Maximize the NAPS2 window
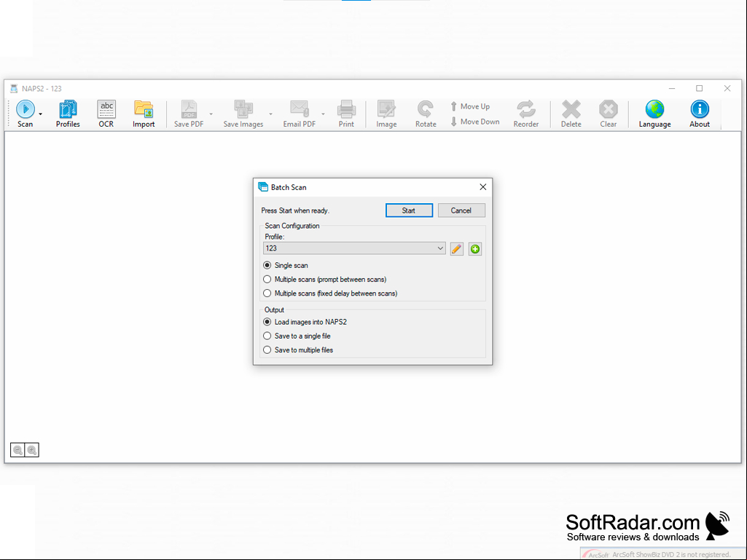 [x=700, y=89]
